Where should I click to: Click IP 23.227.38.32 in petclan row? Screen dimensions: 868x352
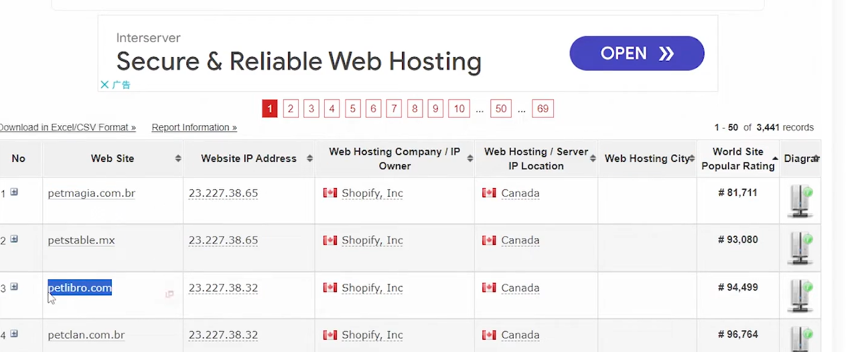(223, 335)
